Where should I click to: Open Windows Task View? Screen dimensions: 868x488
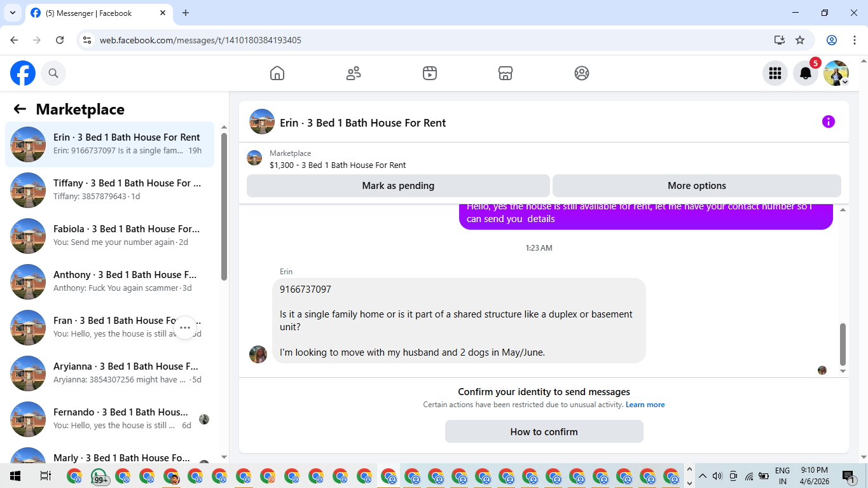click(x=45, y=476)
